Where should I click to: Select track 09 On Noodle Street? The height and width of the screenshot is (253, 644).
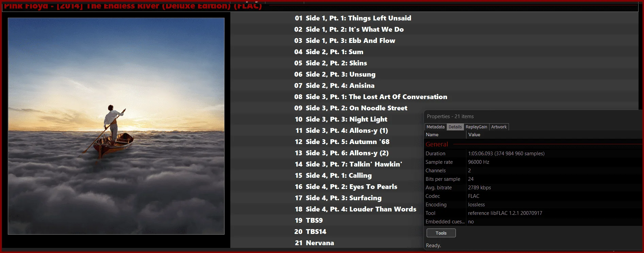click(x=351, y=108)
